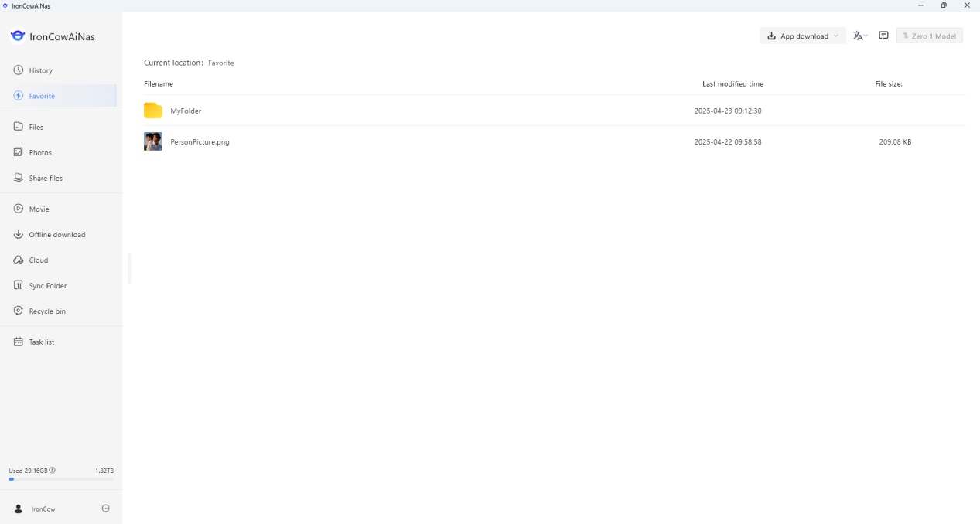
Task: Click the Share files icon
Action: (19, 178)
